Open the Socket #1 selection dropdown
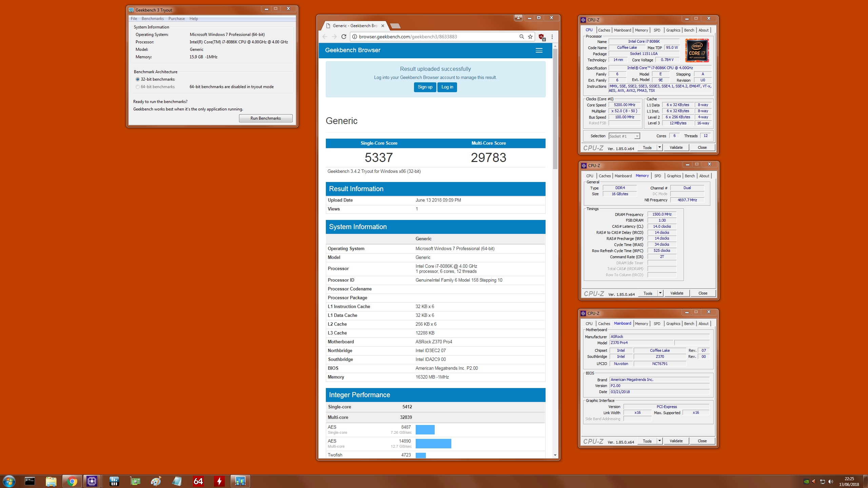Viewport: 868px width, 488px height. [624, 136]
